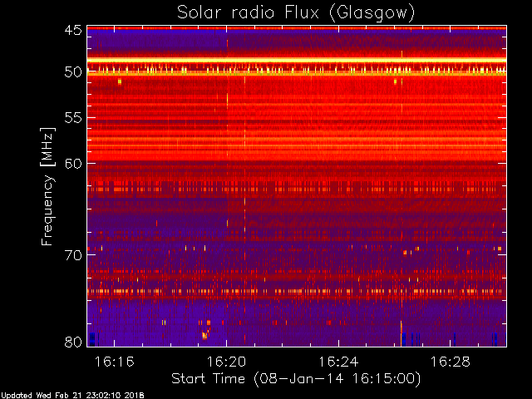532x399 pixels.
Task: Click the 70 frequency tick label
Action: pos(73,255)
